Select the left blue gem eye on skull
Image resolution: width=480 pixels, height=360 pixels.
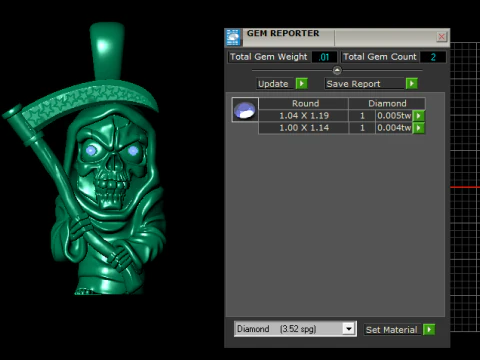tap(91, 151)
